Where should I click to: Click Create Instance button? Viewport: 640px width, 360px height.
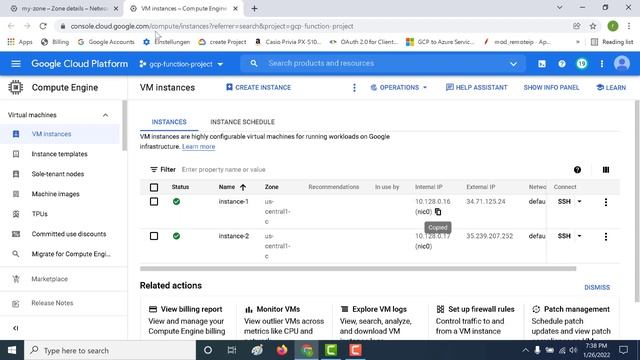(x=258, y=88)
